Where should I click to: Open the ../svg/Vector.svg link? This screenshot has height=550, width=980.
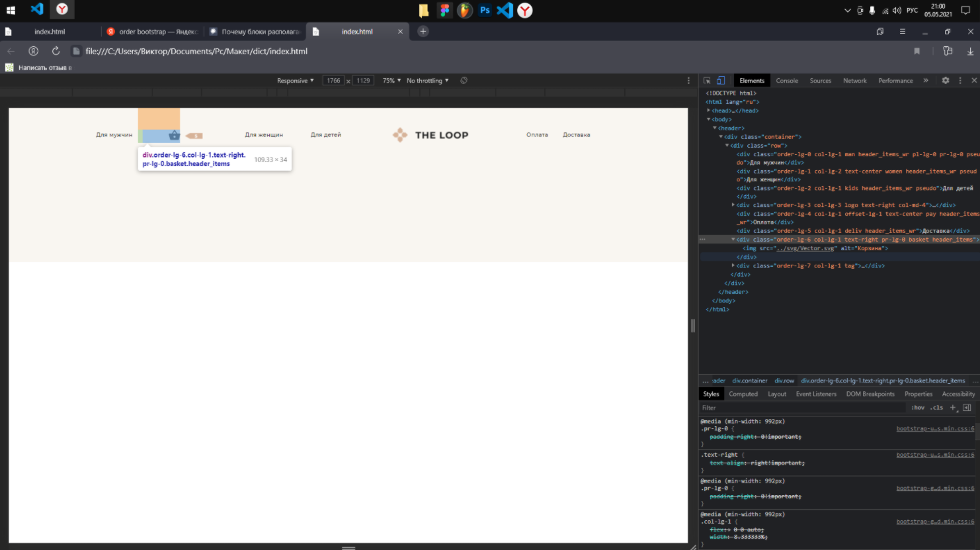click(805, 248)
